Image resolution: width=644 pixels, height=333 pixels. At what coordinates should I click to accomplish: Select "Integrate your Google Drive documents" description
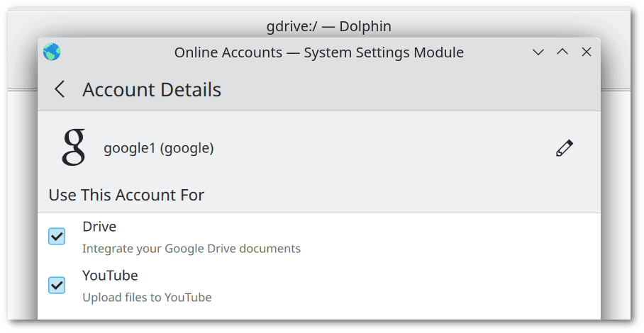click(191, 249)
